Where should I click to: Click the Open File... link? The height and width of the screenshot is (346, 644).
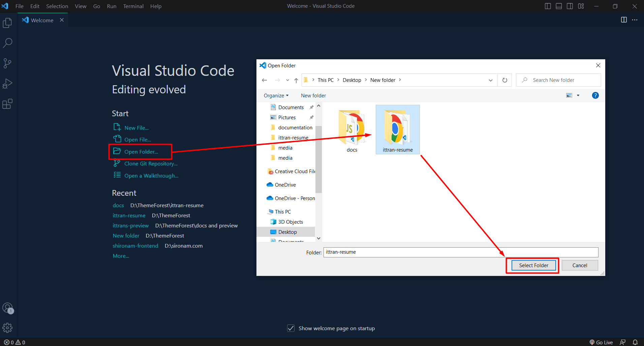pyautogui.click(x=137, y=139)
